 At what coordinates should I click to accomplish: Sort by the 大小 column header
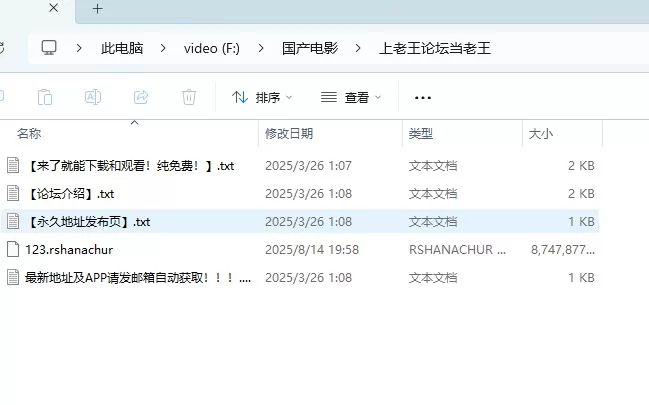click(541, 134)
